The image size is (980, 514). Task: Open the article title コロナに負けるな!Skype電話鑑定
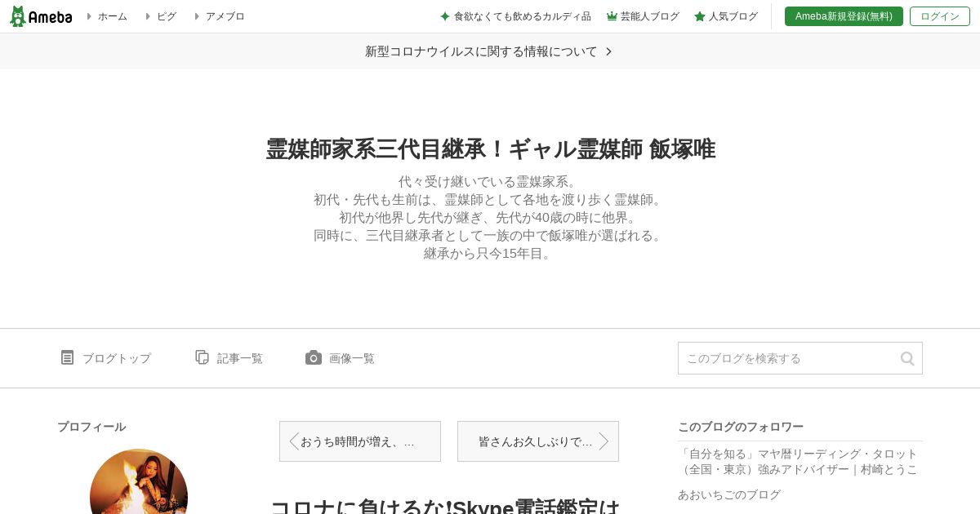click(445, 506)
